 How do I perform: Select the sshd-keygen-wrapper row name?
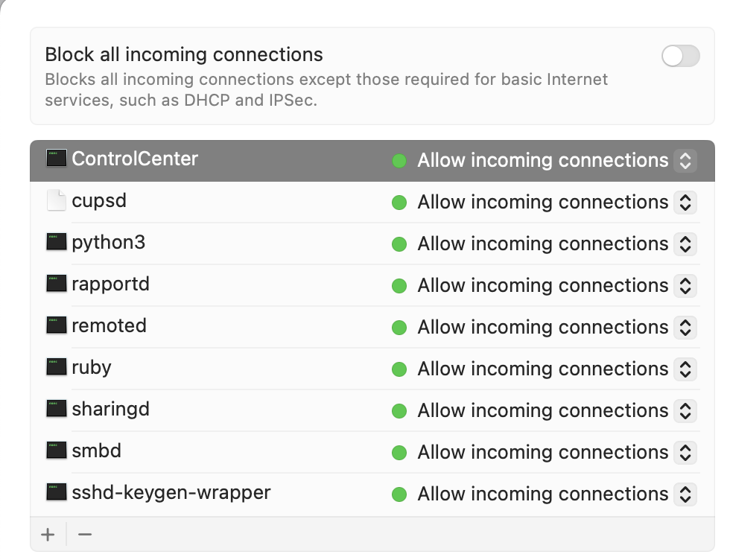click(x=171, y=492)
